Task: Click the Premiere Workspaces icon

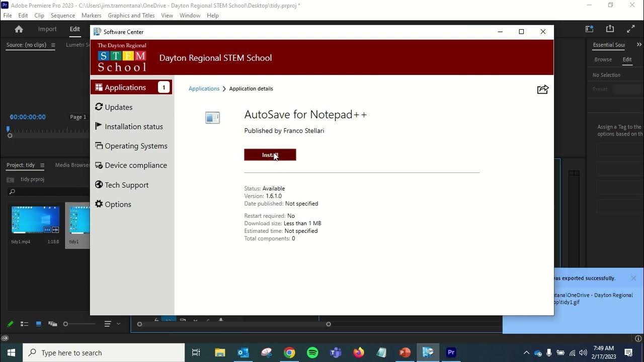Action: point(589,29)
